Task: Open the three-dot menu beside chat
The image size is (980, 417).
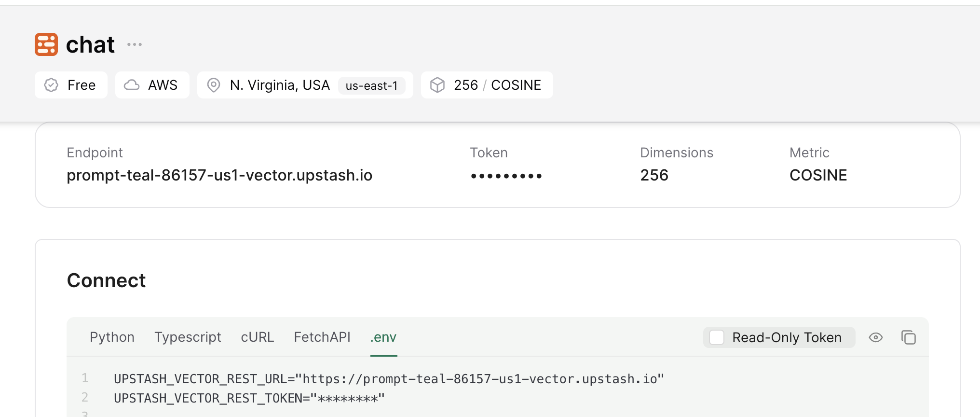Action: (x=135, y=44)
